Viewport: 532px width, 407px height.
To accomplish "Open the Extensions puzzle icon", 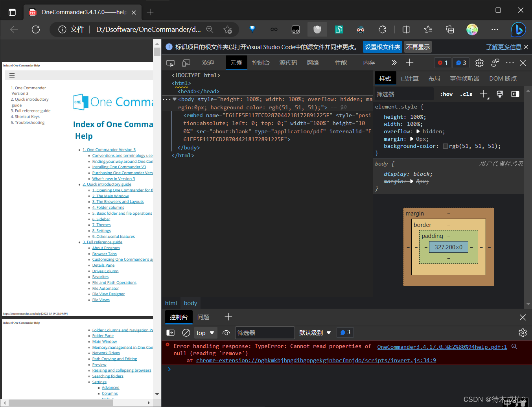I will (x=382, y=29).
